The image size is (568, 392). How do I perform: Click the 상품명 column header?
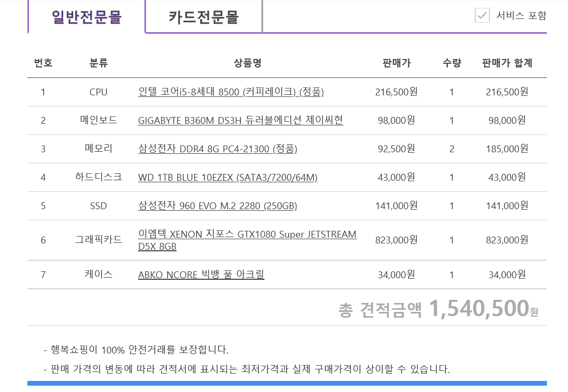[x=248, y=63]
